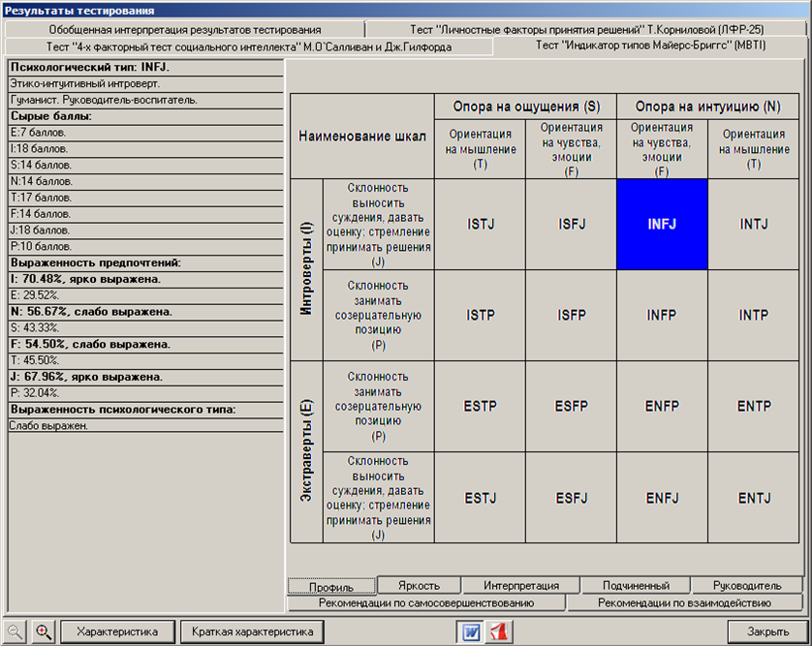
Task: Click the vertical 'Экстраверты (E)' label
Action: pyautogui.click(x=306, y=451)
